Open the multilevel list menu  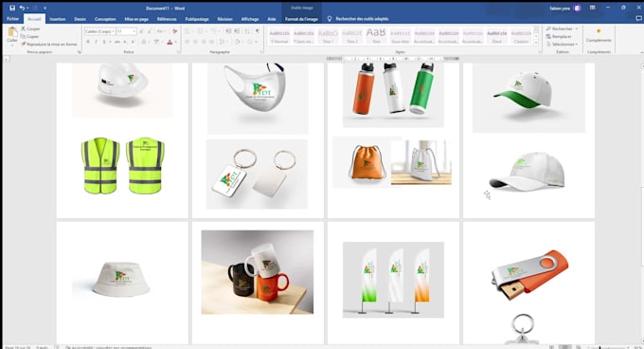tap(214, 31)
